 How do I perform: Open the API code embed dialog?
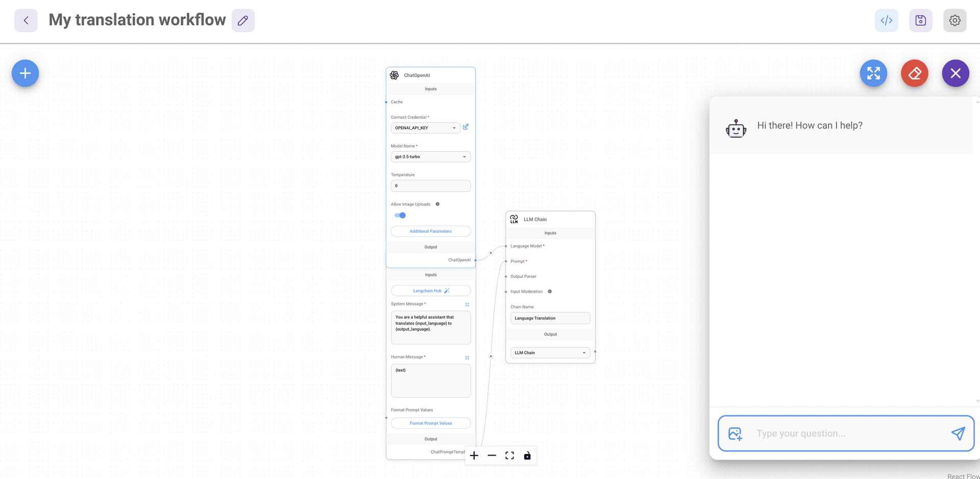pyautogui.click(x=886, y=20)
